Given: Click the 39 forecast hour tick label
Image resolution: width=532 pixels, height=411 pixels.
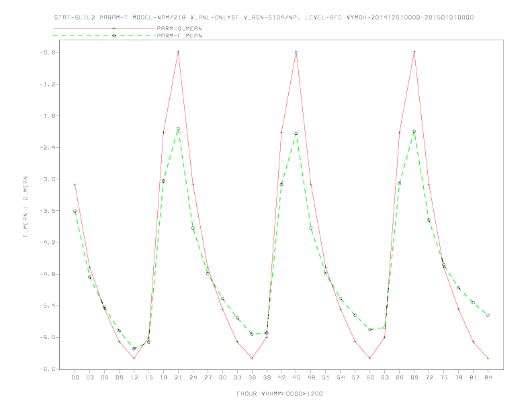Looking at the screenshot, I should pyautogui.click(x=267, y=377).
